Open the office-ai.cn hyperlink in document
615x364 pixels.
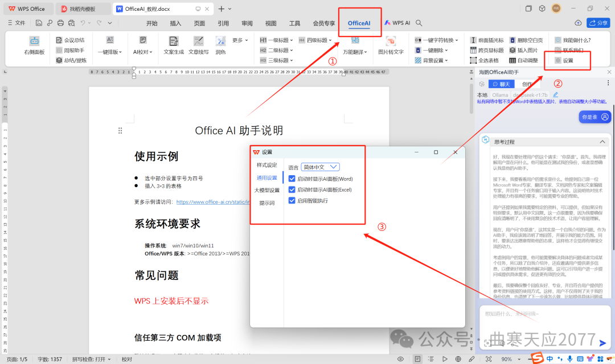click(213, 202)
